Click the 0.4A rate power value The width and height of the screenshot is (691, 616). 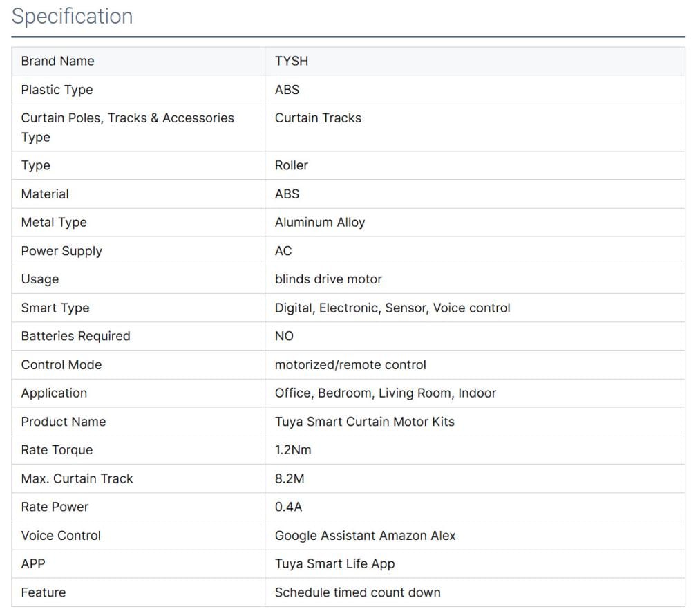tap(288, 507)
